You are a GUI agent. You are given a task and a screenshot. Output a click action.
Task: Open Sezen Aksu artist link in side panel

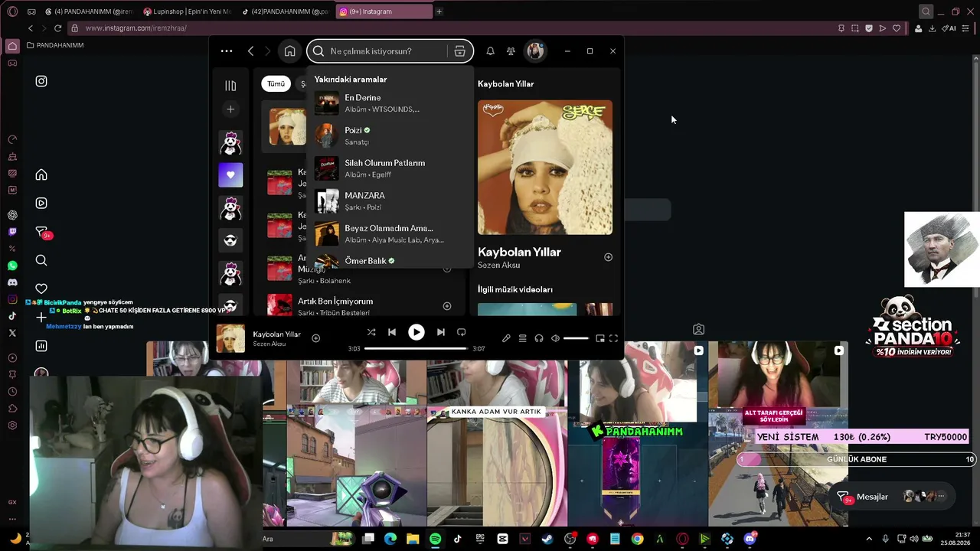[498, 265]
